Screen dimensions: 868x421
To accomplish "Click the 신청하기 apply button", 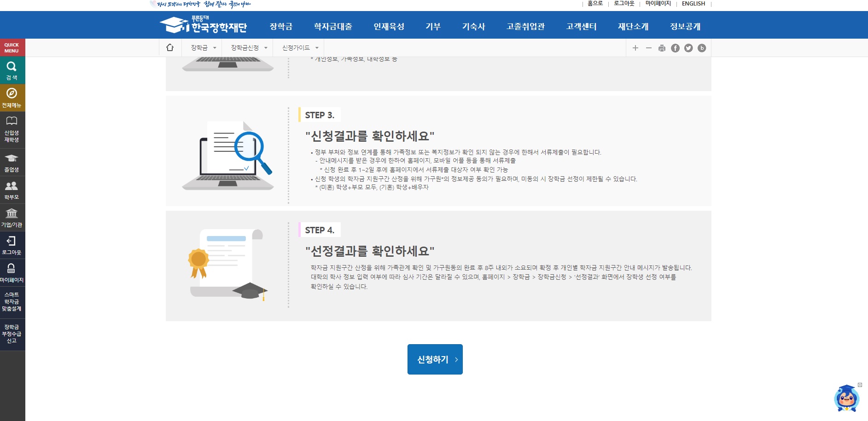I will (434, 359).
